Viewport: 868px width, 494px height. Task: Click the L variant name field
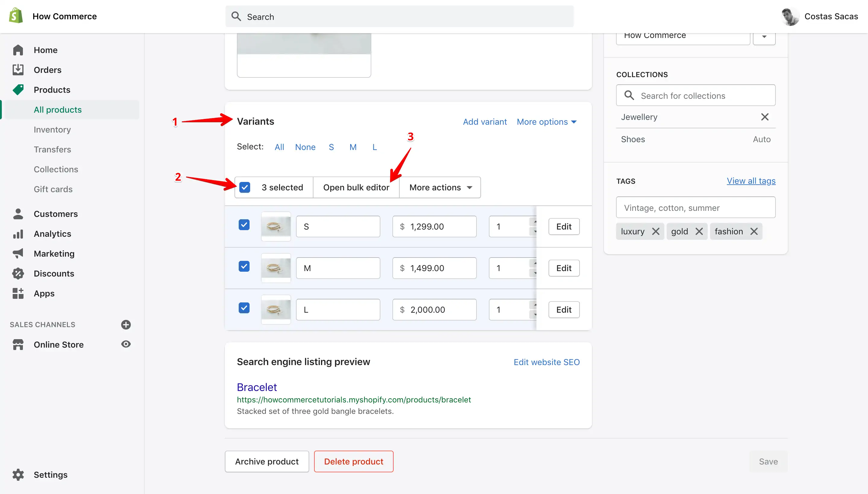[x=338, y=309]
